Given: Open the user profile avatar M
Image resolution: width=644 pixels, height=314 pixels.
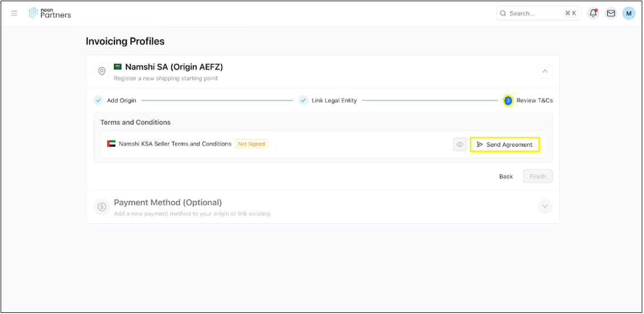Looking at the screenshot, I should pos(629,13).
